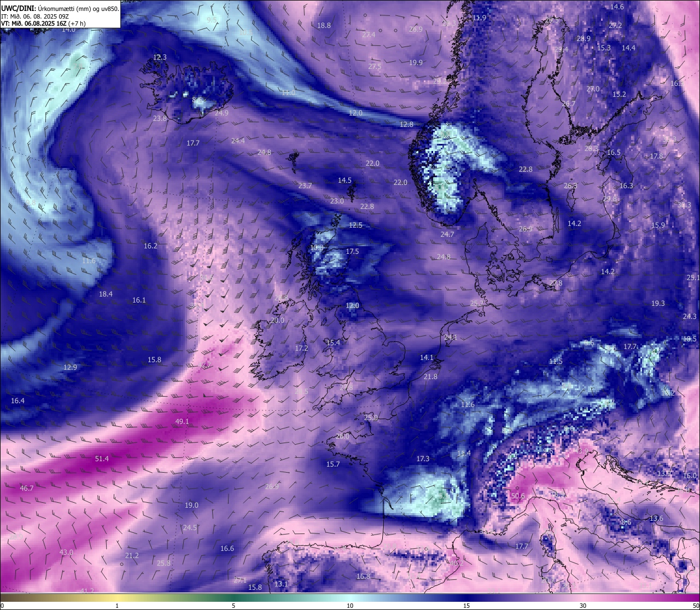
Task: Click the 43.0 value in the lower-left
Action: (x=66, y=552)
